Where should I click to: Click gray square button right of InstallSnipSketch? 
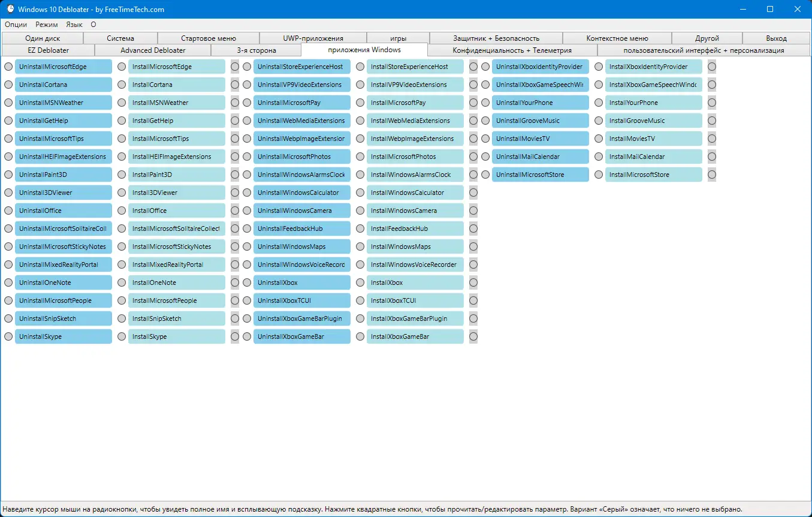(x=235, y=318)
